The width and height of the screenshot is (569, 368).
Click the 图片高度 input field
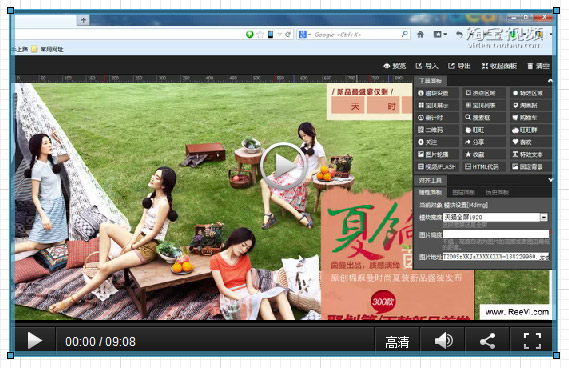(496, 234)
